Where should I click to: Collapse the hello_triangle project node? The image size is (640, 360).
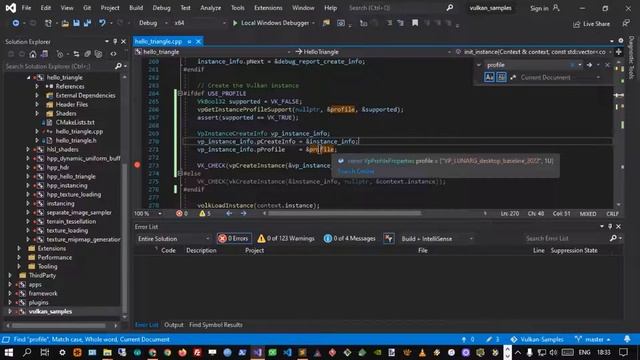pyautogui.click(x=29, y=78)
